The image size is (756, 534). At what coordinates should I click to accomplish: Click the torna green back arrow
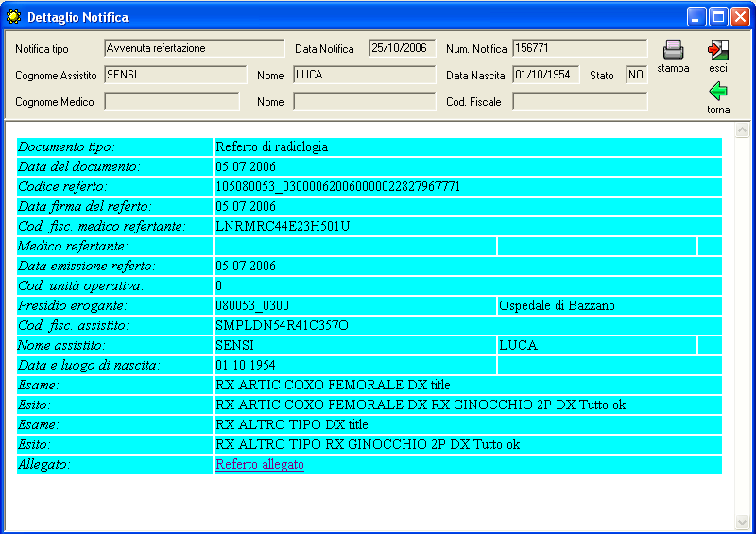click(718, 92)
